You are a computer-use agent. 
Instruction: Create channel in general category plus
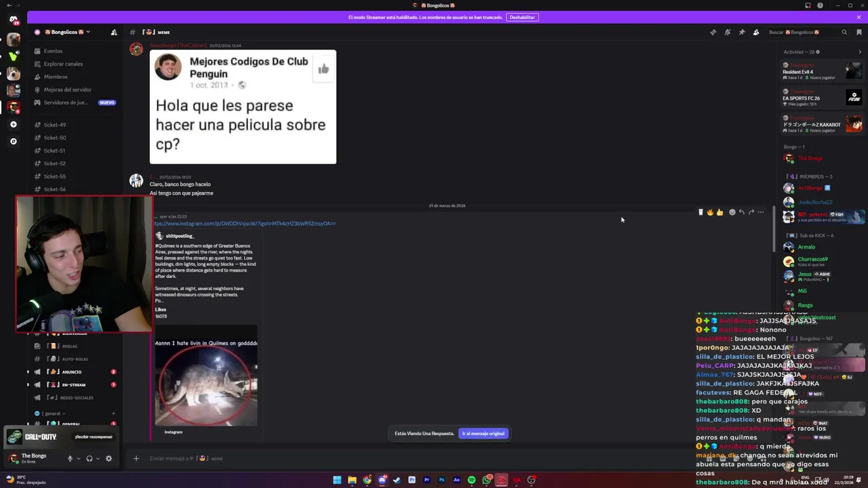tap(113, 413)
